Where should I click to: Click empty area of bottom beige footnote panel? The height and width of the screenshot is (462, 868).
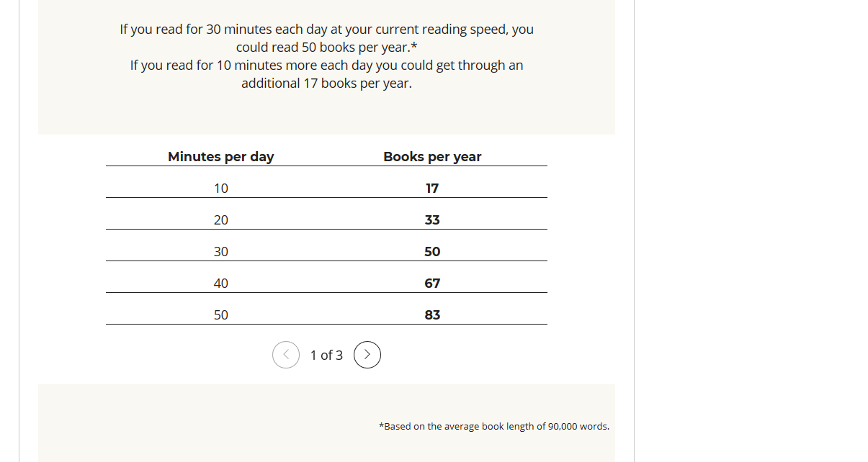(216, 425)
